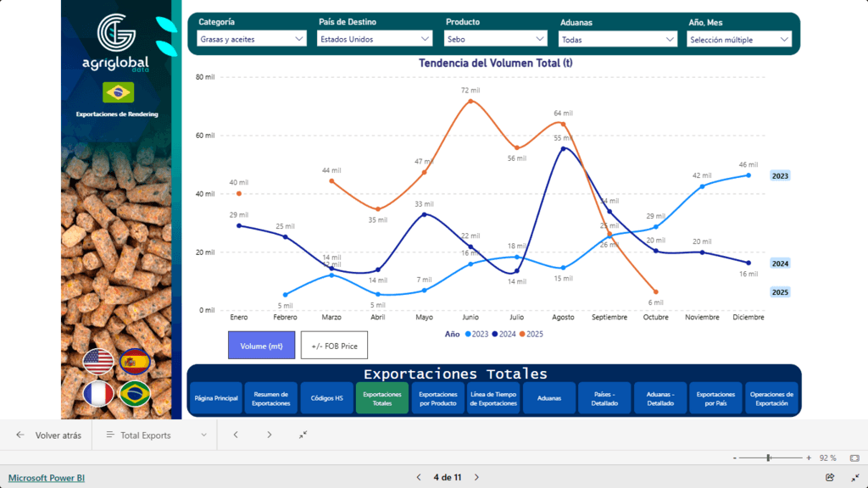Viewport: 868px width, 488px height.
Task: Switch chart to +/- FOB Price
Action: point(334,345)
